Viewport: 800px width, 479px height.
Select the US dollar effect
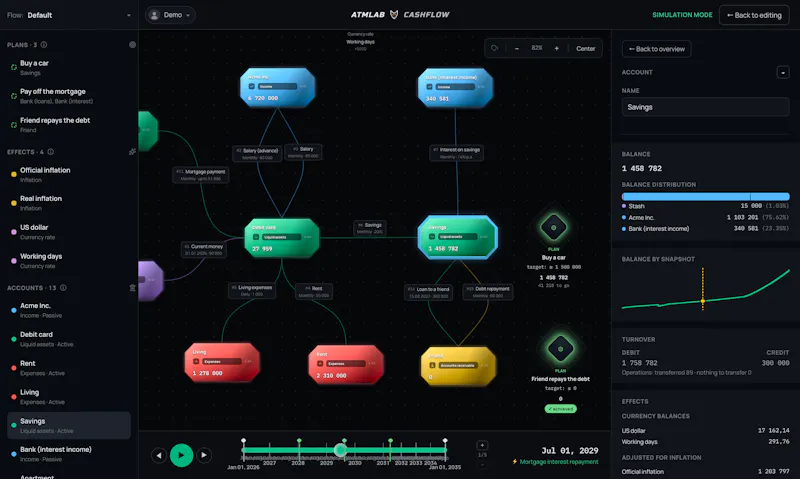[x=69, y=232]
